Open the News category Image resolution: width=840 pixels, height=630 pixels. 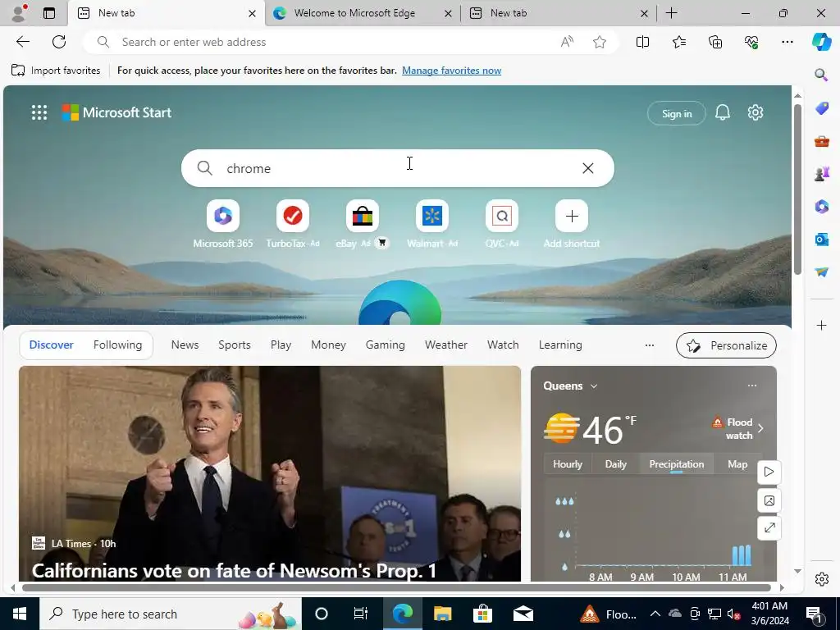pos(185,345)
